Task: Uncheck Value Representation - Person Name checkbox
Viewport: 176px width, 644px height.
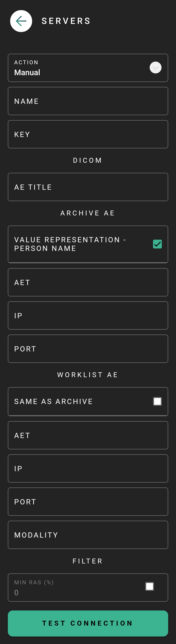Action: pyautogui.click(x=157, y=244)
